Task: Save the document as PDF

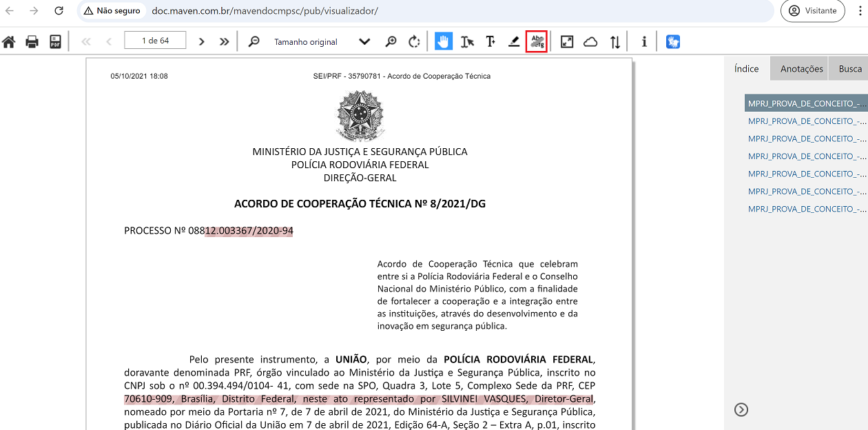Action: point(55,41)
